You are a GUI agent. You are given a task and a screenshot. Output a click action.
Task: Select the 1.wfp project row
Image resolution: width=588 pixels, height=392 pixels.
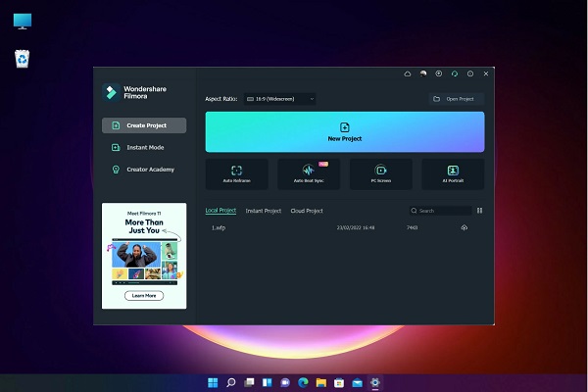pyautogui.click(x=345, y=227)
